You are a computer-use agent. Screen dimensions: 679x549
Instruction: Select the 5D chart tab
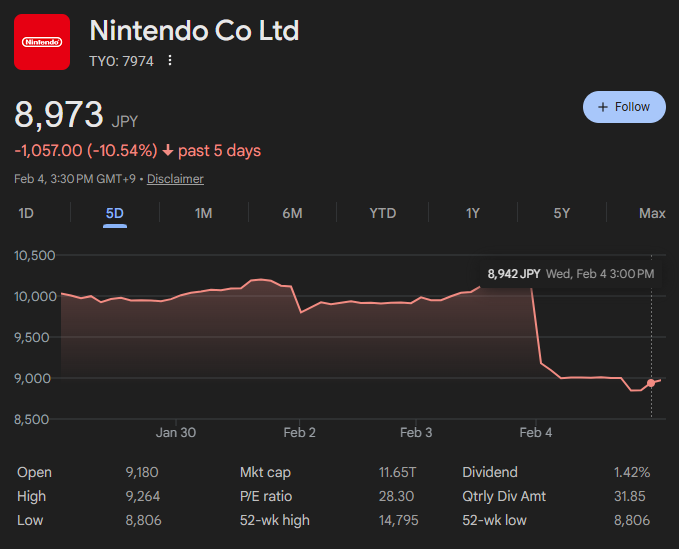115,213
